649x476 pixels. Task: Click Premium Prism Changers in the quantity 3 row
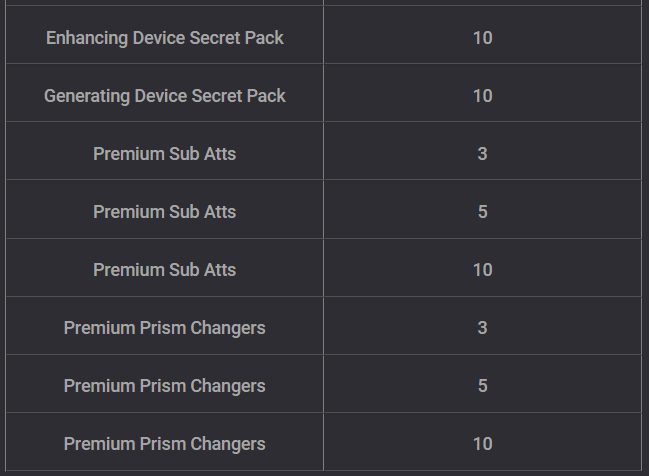(165, 328)
